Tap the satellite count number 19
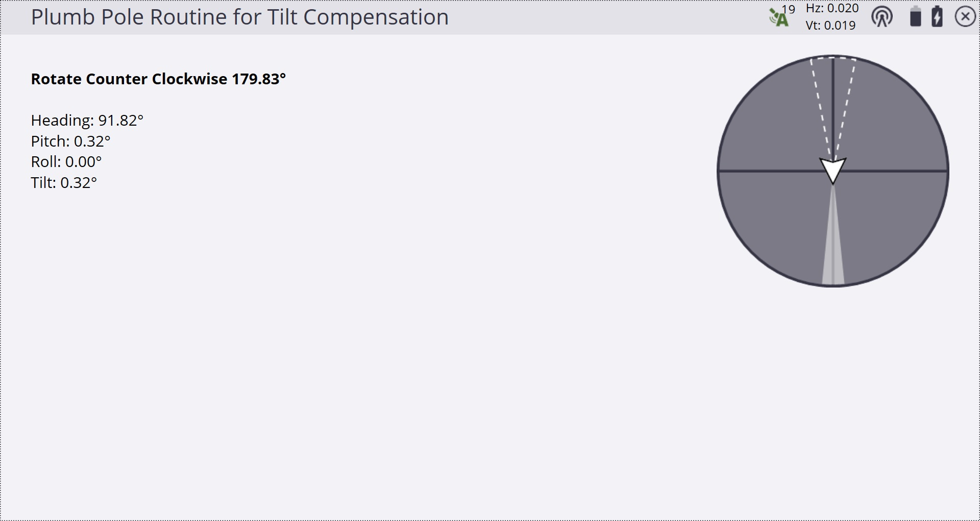980x521 pixels. 789,9
